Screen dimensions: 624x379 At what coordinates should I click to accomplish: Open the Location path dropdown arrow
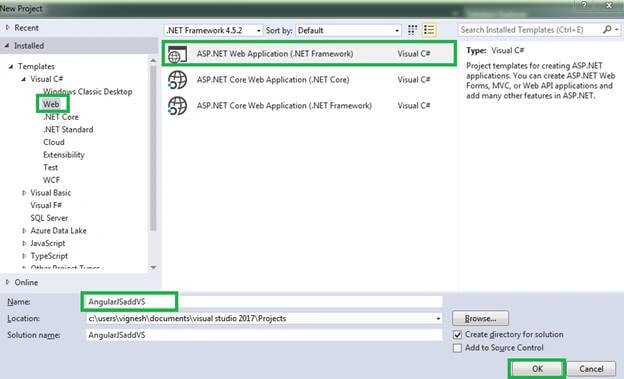click(x=438, y=318)
